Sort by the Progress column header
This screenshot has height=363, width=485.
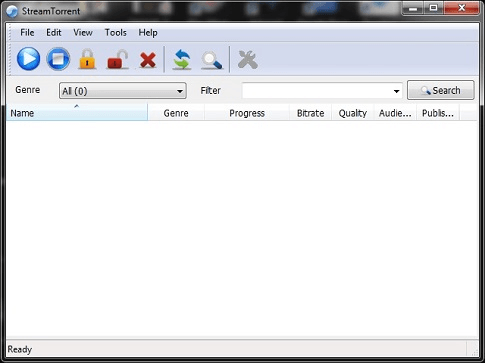coord(247,113)
